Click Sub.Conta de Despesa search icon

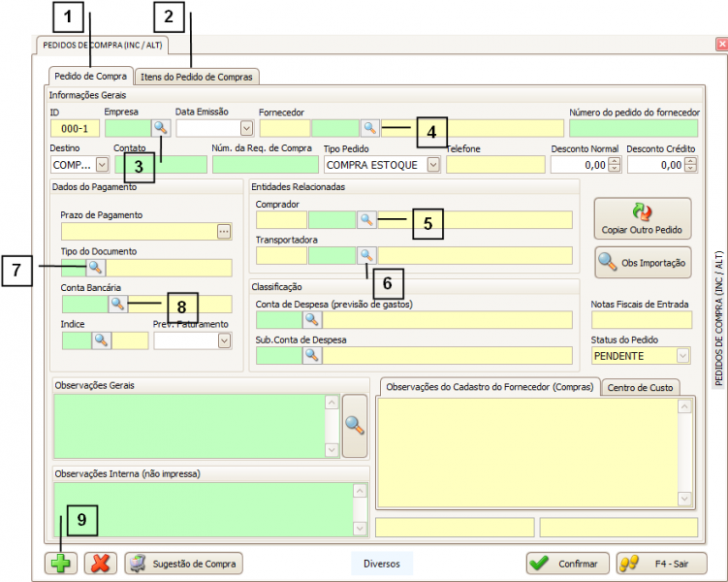(311, 355)
